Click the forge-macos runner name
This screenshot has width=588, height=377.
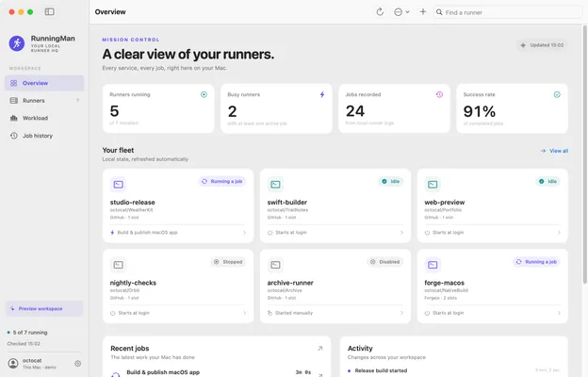445,283
